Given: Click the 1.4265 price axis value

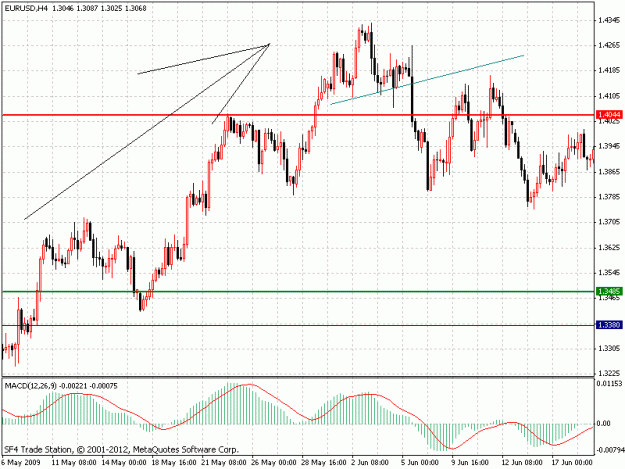Looking at the screenshot, I should click(610, 45).
